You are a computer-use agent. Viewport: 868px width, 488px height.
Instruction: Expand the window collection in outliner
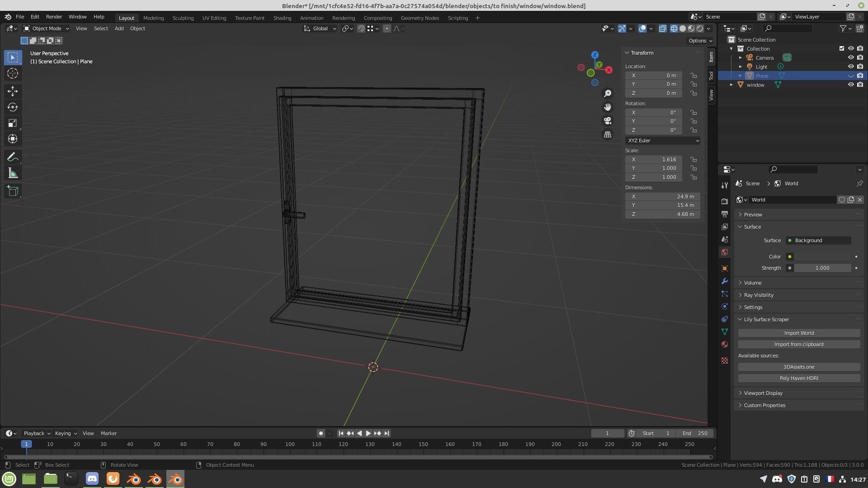pyautogui.click(x=731, y=85)
